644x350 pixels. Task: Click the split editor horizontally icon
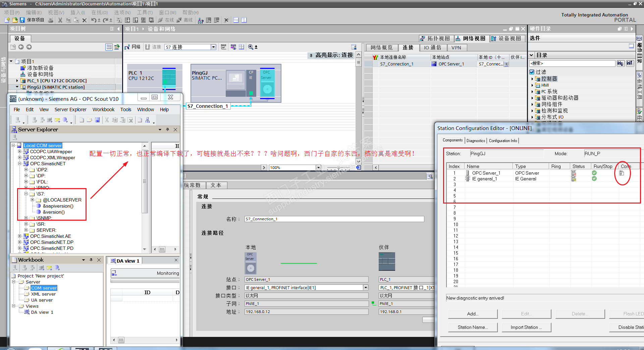[x=236, y=20]
